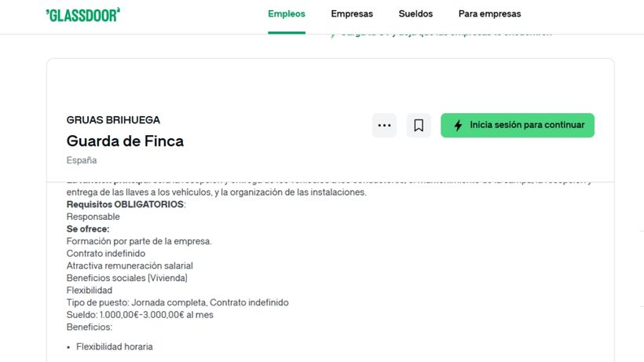Viewport: 644px width, 362px height.
Task: Click the Flexibilidad horaria bullet item
Action: click(x=115, y=347)
